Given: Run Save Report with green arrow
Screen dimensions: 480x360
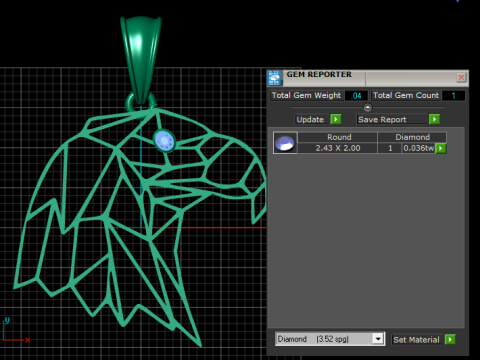Looking at the screenshot, I should [434, 119].
